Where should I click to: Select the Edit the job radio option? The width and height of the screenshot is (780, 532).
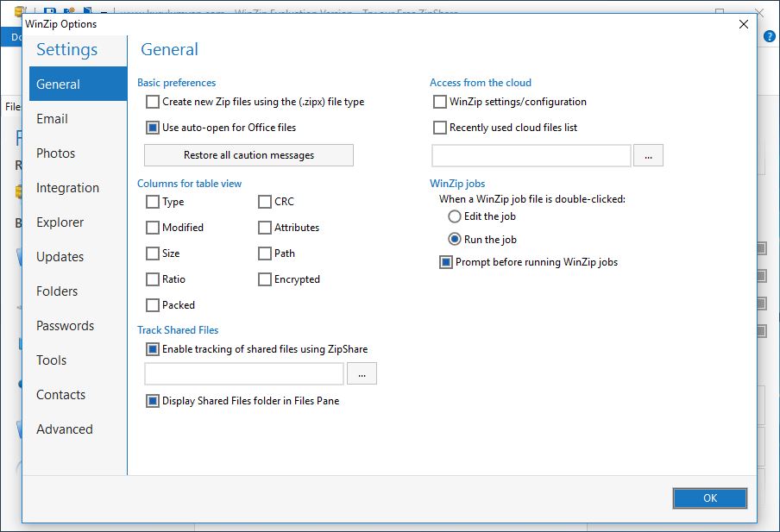[x=455, y=216]
